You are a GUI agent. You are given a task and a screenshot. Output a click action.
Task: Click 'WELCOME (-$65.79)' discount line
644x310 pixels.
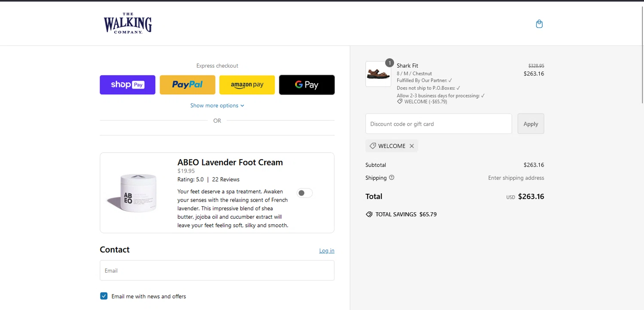[x=425, y=102]
